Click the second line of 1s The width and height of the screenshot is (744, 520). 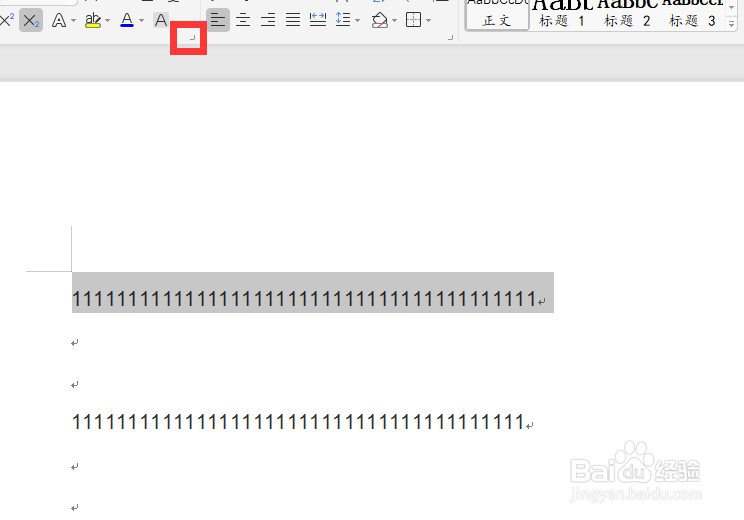pos(298,421)
